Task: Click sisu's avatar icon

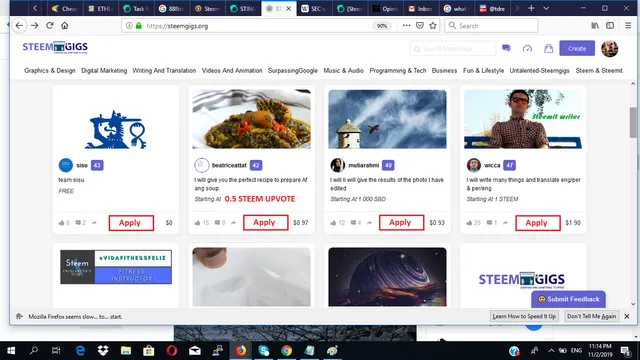Action: click(x=66, y=165)
